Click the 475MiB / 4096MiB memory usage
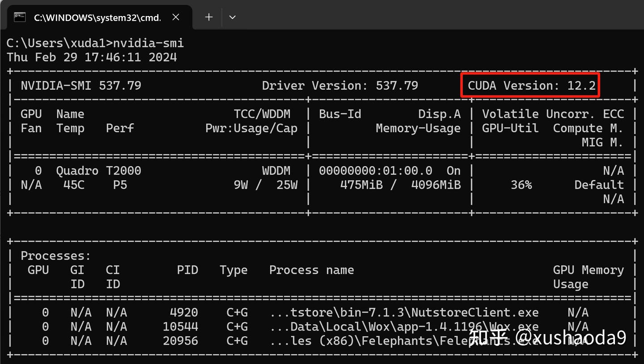 400,185
